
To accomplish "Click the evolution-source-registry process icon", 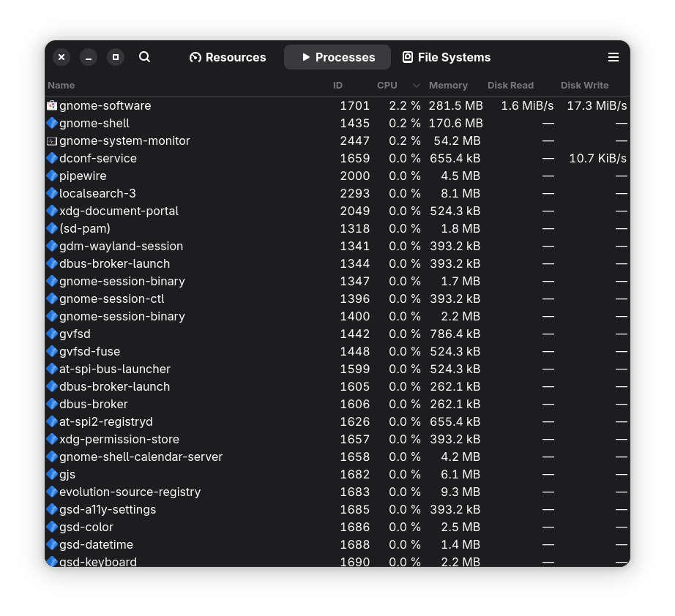I will click(52, 492).
